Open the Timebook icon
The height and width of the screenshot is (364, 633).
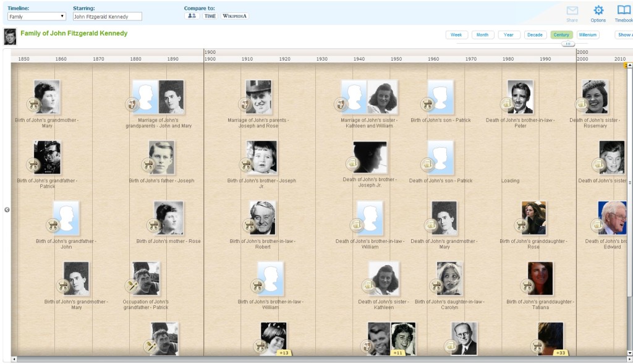click(x=624, y=11)
